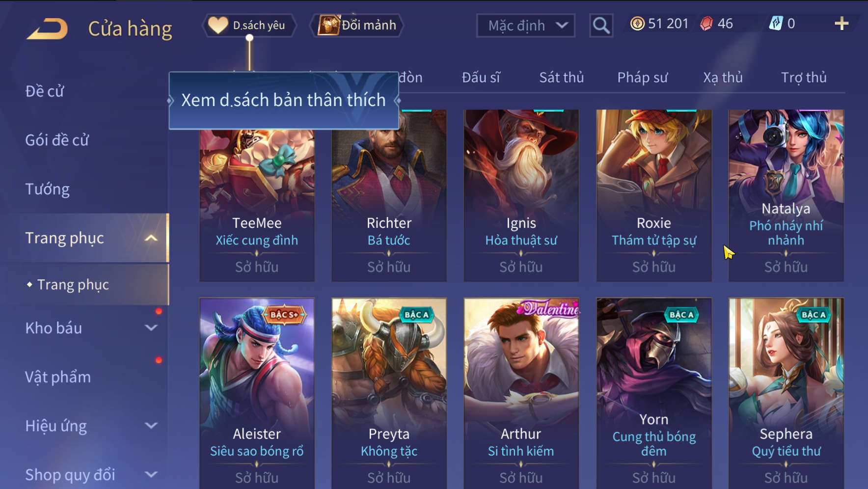Open the Mặc định sort dropdown
Viewport: 868px width, 489px height.
pyautogui.click(x=526, y=26)
